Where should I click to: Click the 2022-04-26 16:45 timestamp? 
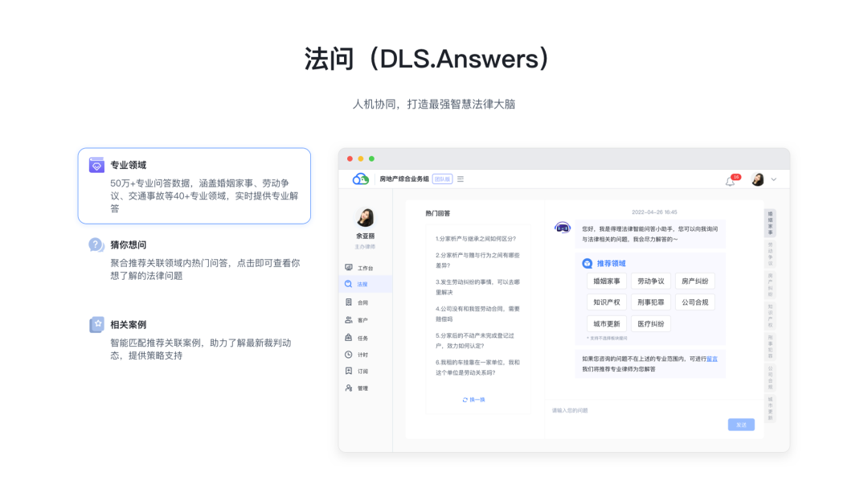pyautogui.click(x=654, y=212)
